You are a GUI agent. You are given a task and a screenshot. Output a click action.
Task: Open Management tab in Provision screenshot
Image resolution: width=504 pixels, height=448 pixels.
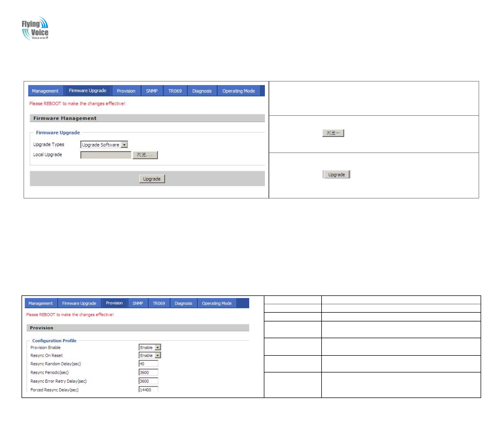[x=41, y=303]
